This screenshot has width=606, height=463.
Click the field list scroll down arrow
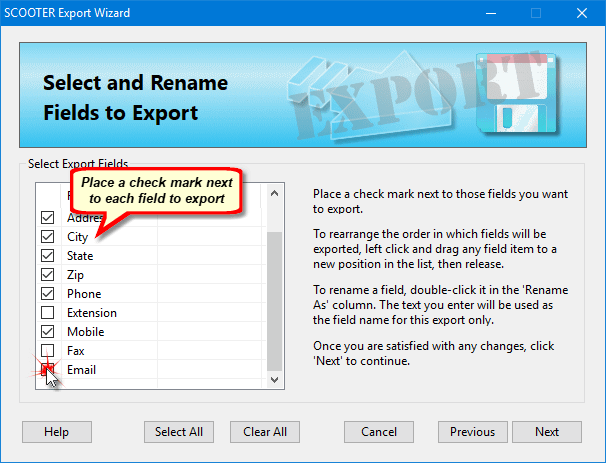pos(274,380)
